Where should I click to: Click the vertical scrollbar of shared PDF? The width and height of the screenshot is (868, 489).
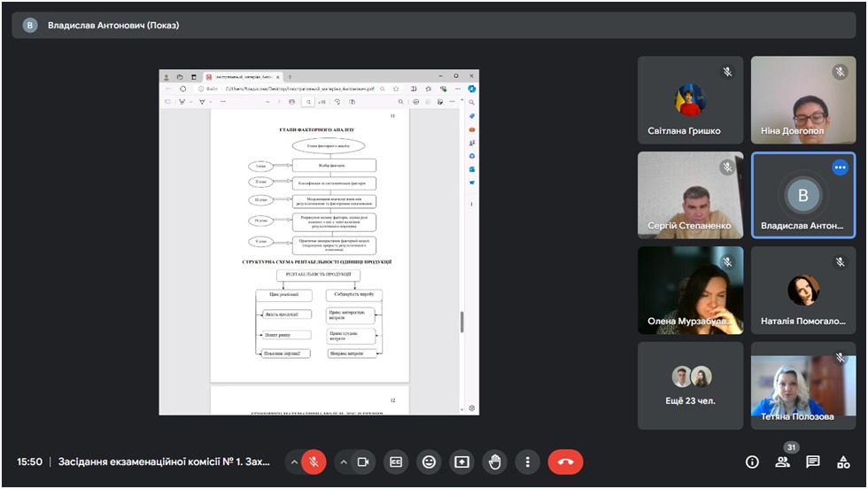coord(461,322)
